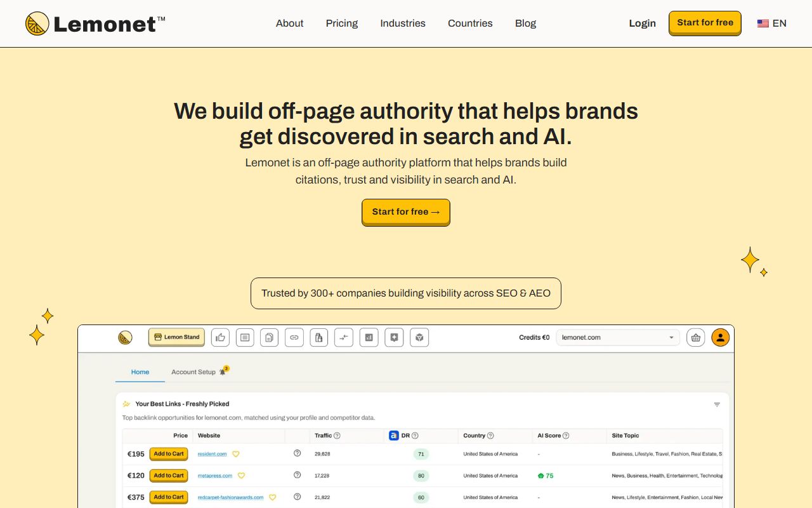Click the traffic value 29,628

pos(322,454)
